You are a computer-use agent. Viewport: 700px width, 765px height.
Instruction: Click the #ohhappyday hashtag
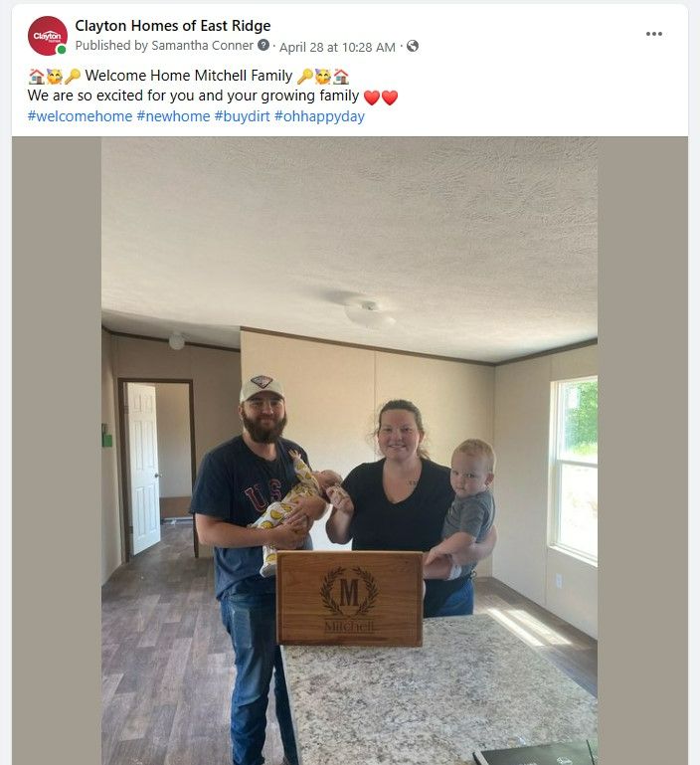[319, 116]
